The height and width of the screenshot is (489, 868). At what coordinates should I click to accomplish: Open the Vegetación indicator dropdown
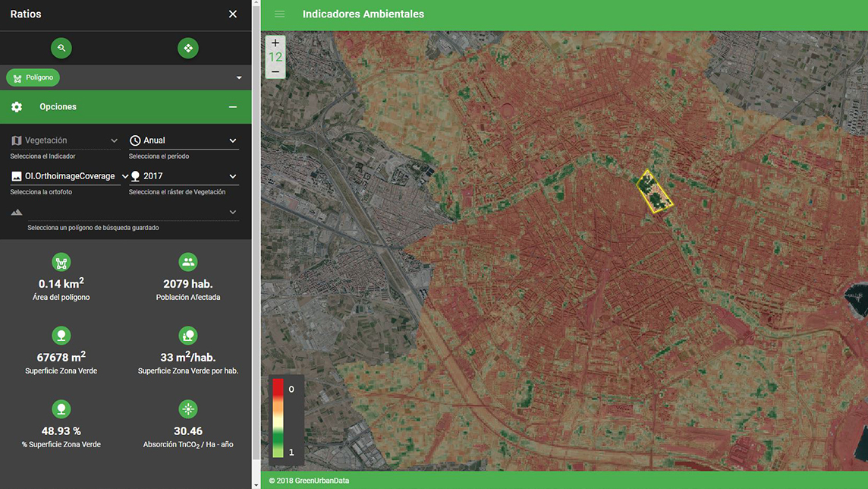(x=64, y=140)
